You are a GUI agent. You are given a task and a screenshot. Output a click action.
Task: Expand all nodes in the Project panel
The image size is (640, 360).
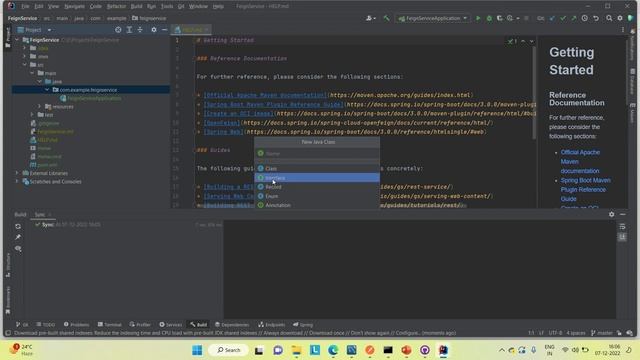pos(129,30)
